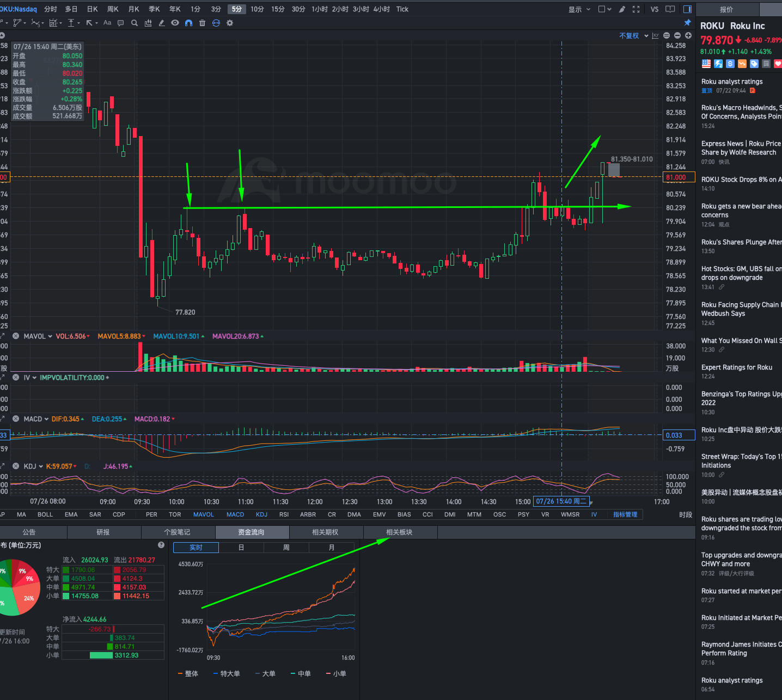782x700 pixels.
Task: Enter fullscreen chart mode
Action: pos(636,9)
